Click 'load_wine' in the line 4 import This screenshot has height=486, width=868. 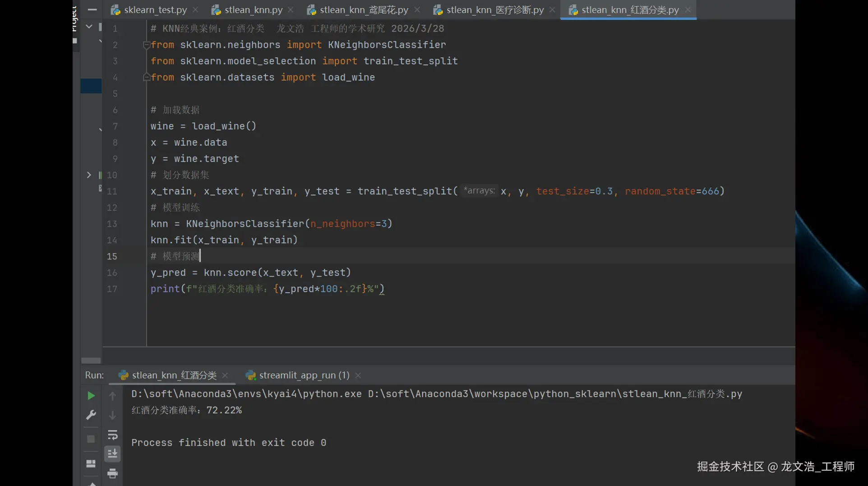[x=348, y=77]
